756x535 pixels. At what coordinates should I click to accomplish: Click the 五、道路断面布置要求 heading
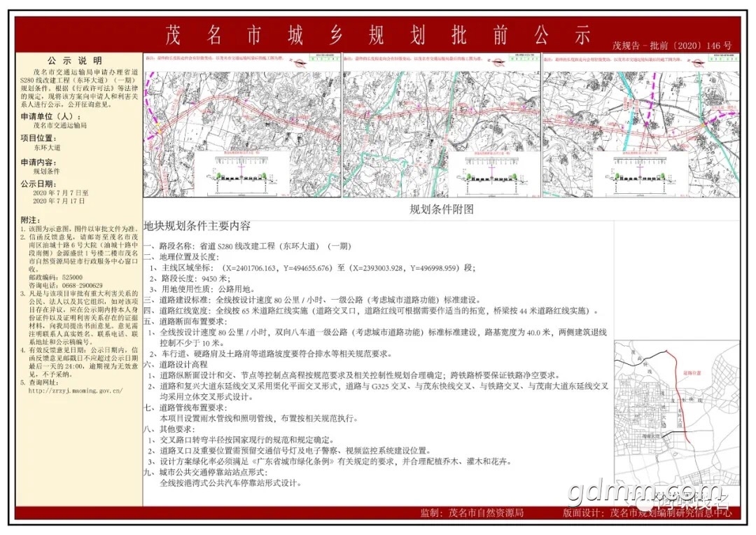pos(185,321)
